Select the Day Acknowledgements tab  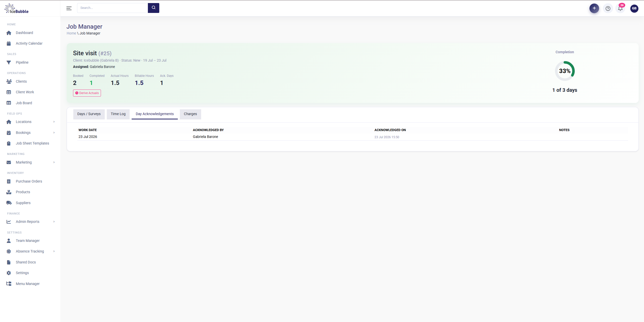pos(155,114)
